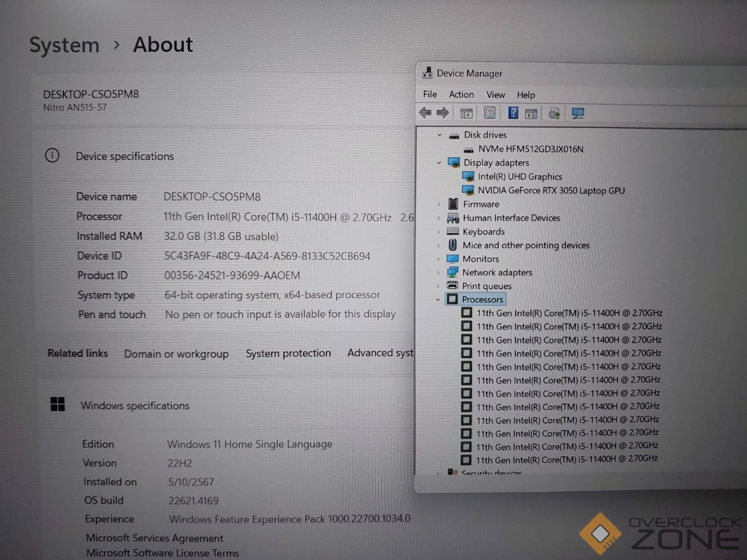Select the Mice and other pointing devices icon
The image size is (747, 560).
point(453,245)
